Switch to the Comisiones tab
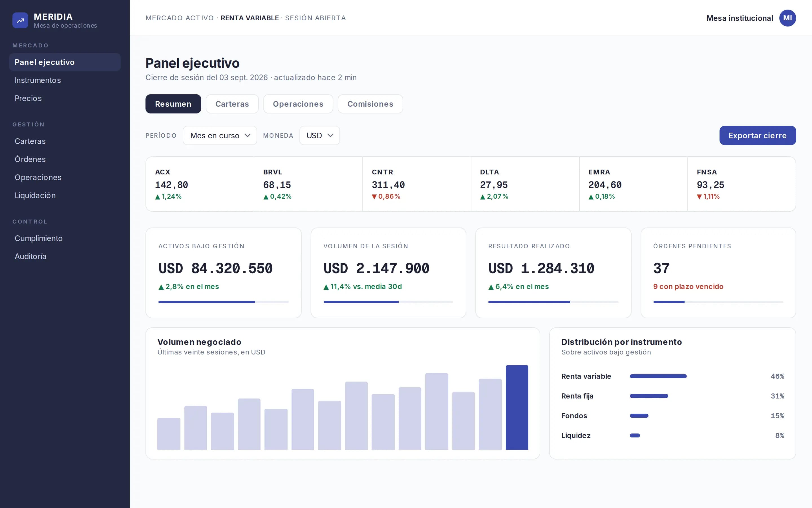Viewport: 812px width, 508px height. point(370,104)
